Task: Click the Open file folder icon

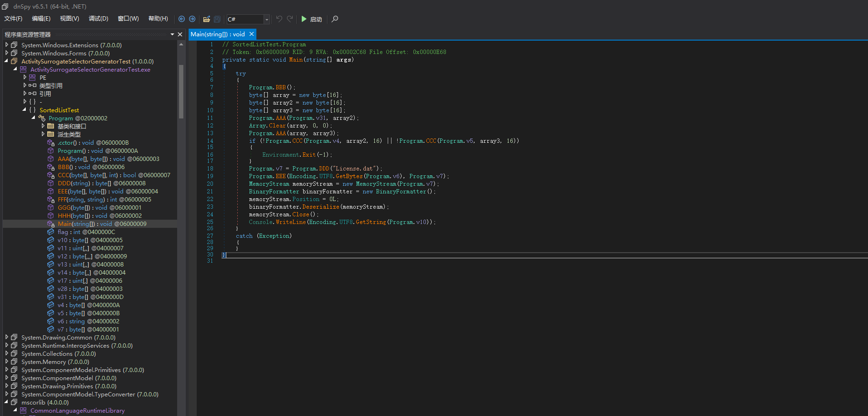Action: pos(206,19)
